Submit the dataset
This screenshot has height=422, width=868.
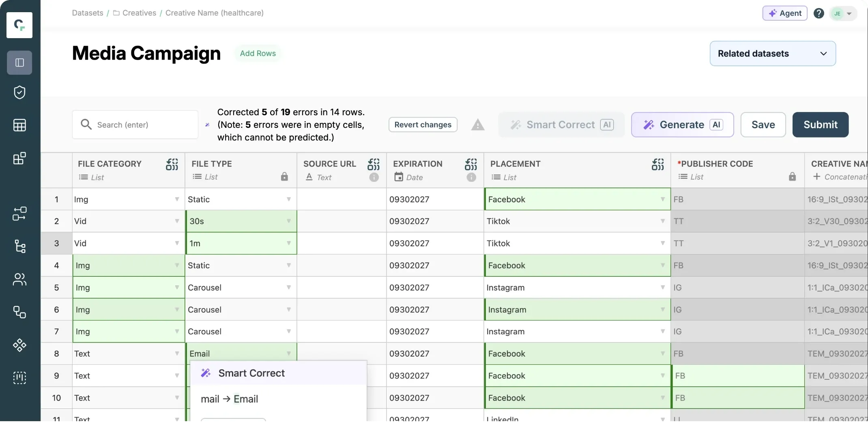[x=821, y=125]
